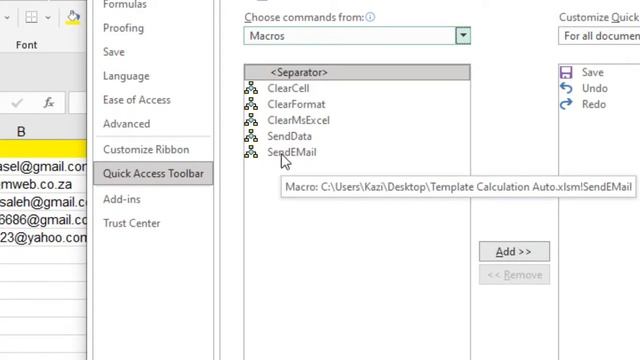Select the ClearFormat macro icon

point(251,104)
